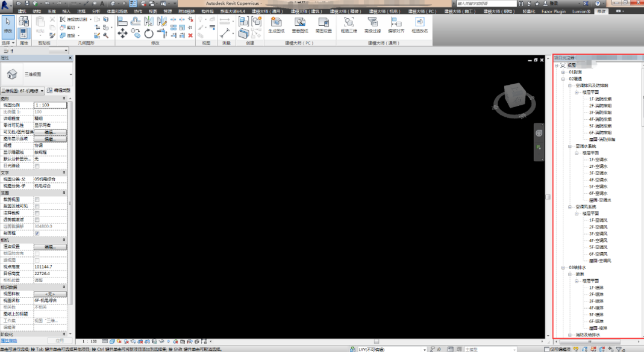Toggle 注释裁剪 checkbox

[x=37, y=214]
